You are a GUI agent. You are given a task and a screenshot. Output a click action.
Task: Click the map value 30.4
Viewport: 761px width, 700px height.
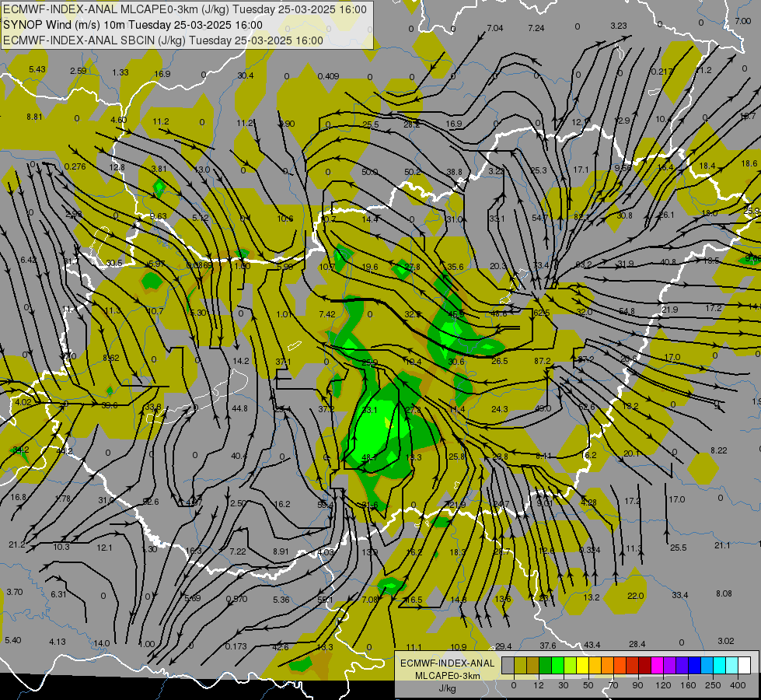(246, 75)
